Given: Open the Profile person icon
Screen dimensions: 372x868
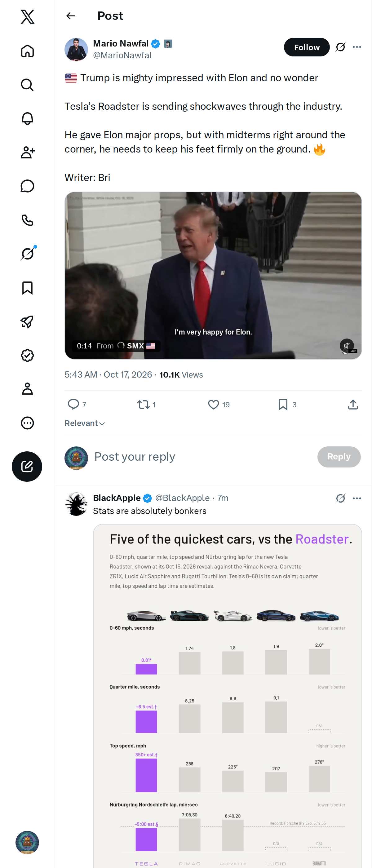Looking at the screenshot, I should click(27, 389).
